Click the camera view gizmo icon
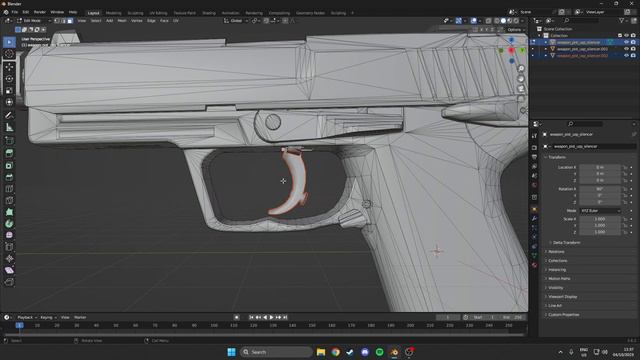 coord(521,89)
